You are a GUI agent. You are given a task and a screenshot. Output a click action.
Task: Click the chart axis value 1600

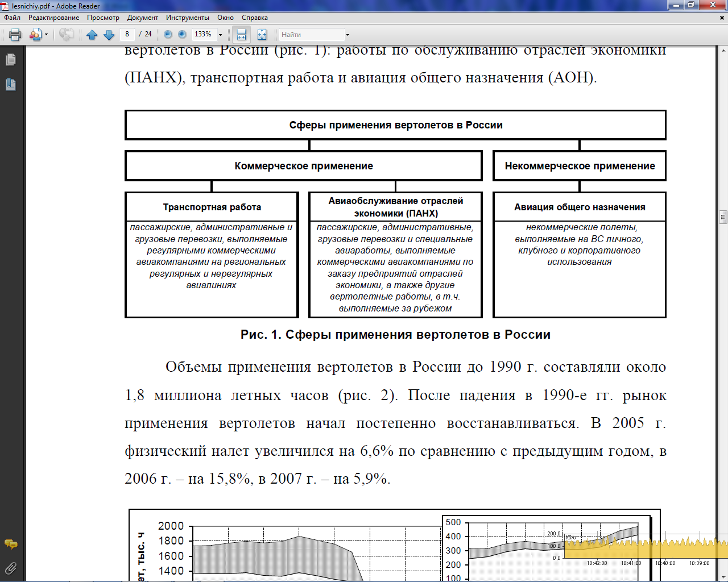pos(171,556)
